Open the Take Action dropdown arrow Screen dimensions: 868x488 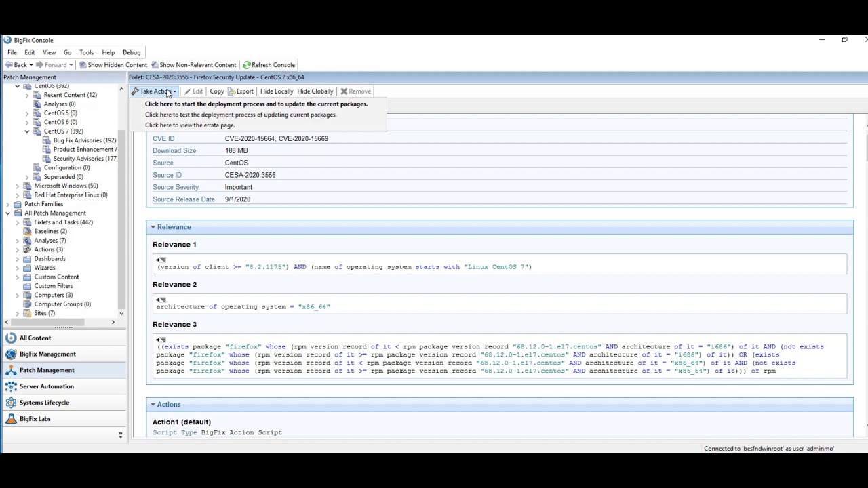coord(174,91)
